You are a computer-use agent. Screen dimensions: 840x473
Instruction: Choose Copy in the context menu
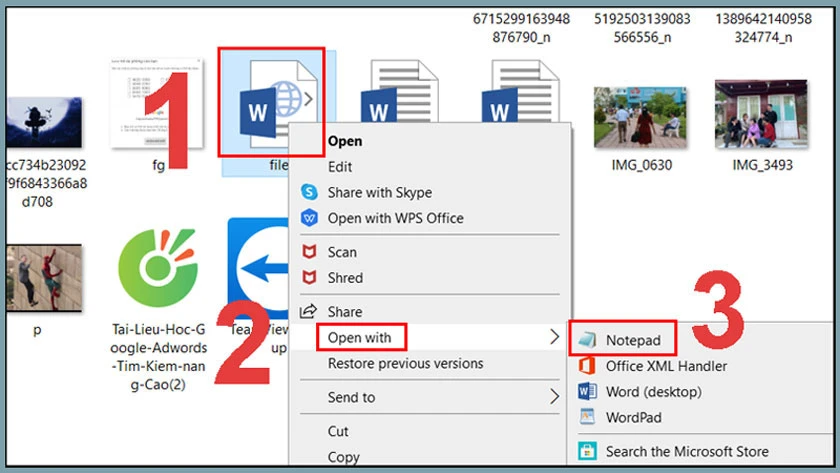343,457
